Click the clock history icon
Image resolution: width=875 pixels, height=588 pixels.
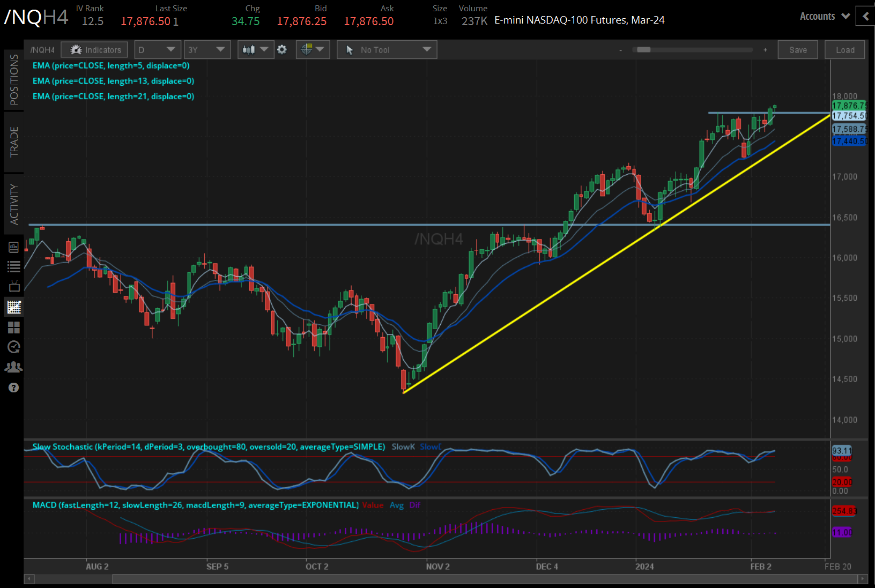pos(14,347)
